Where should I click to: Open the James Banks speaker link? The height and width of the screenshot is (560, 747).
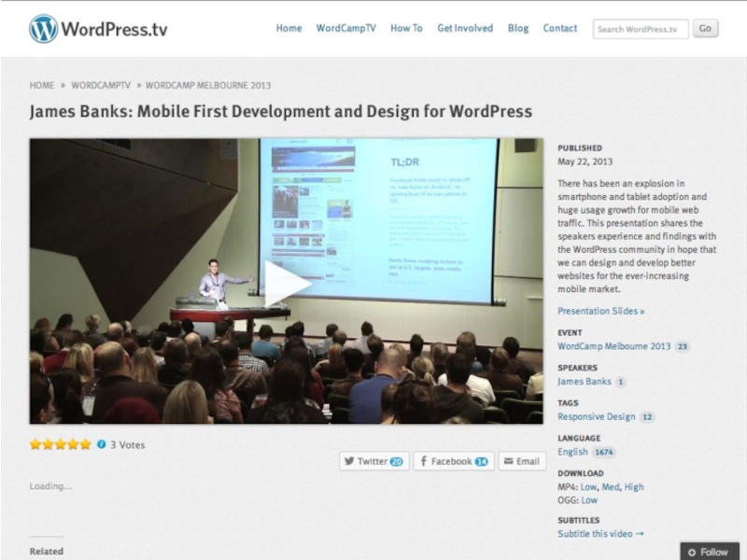click(x=585, y=382)
